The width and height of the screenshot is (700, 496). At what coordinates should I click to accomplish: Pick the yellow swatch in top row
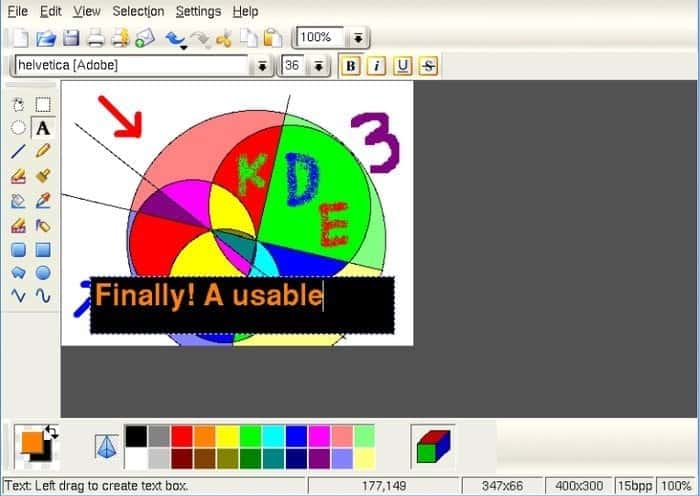tap(228, 436)
